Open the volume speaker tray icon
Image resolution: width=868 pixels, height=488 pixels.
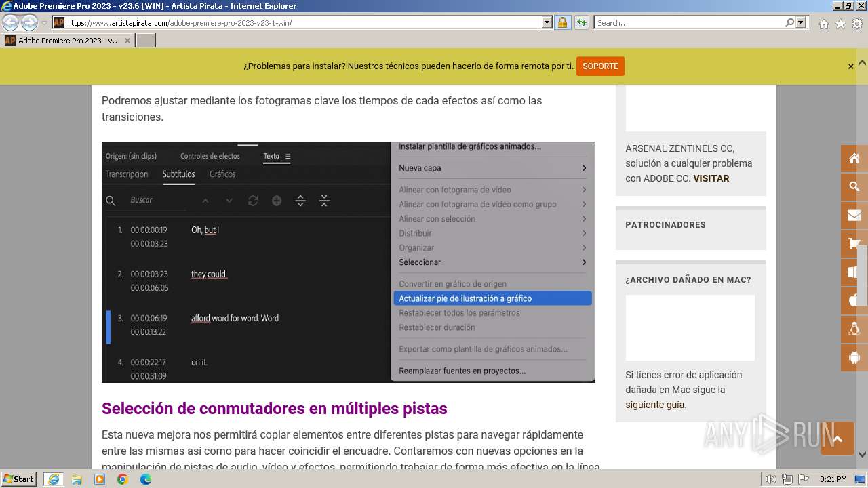pos(771,479)
